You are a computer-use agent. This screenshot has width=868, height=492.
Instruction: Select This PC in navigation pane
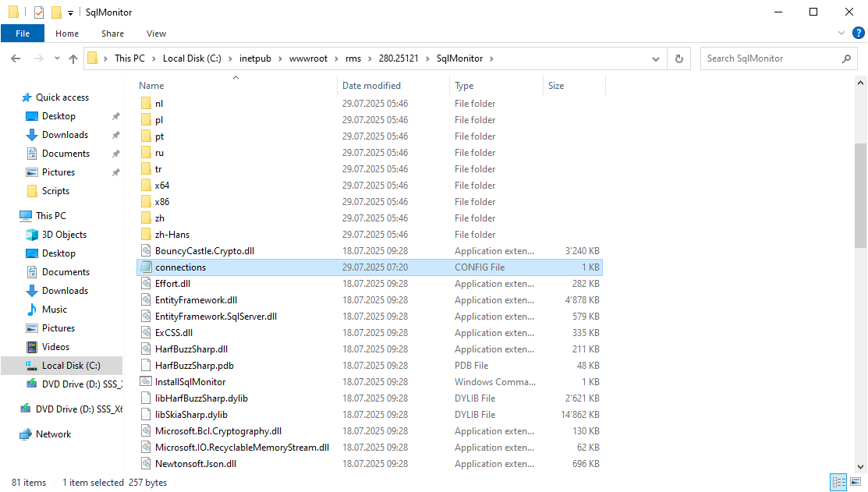(51, 216)
